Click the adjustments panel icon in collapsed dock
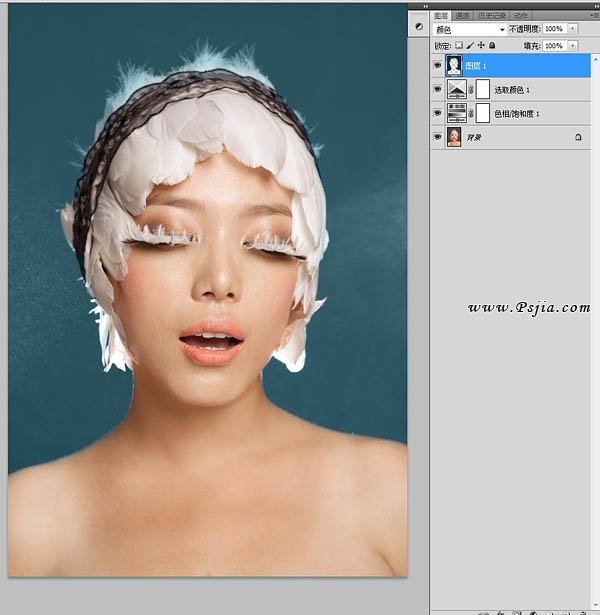 (x=417, y=25)
